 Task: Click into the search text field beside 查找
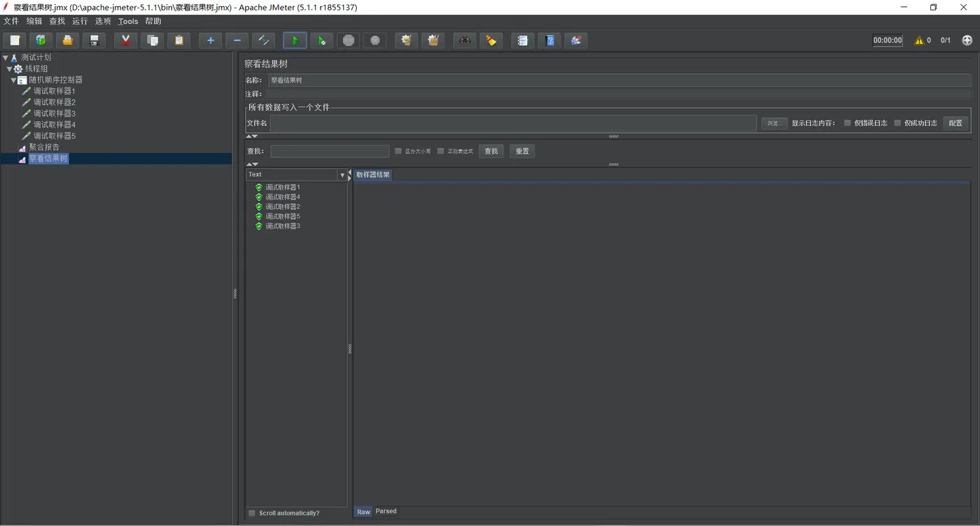coord(330,151)
